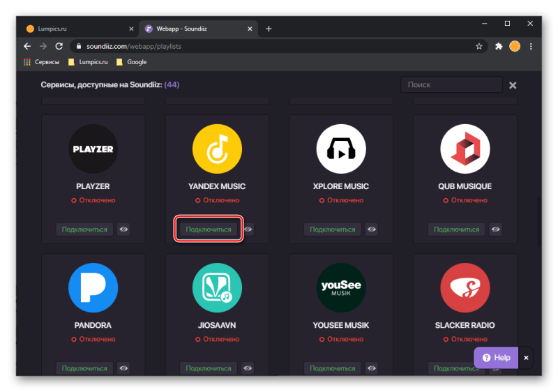Hide the Pandora service
The image size is (558, 392).
[x=123, y=368]
